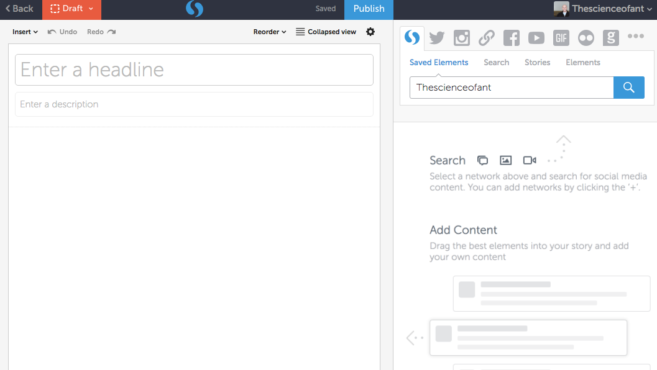This screenshot has width=657, height=370.
Task: Open the Thescienceofant account menu
Action: 603,9
